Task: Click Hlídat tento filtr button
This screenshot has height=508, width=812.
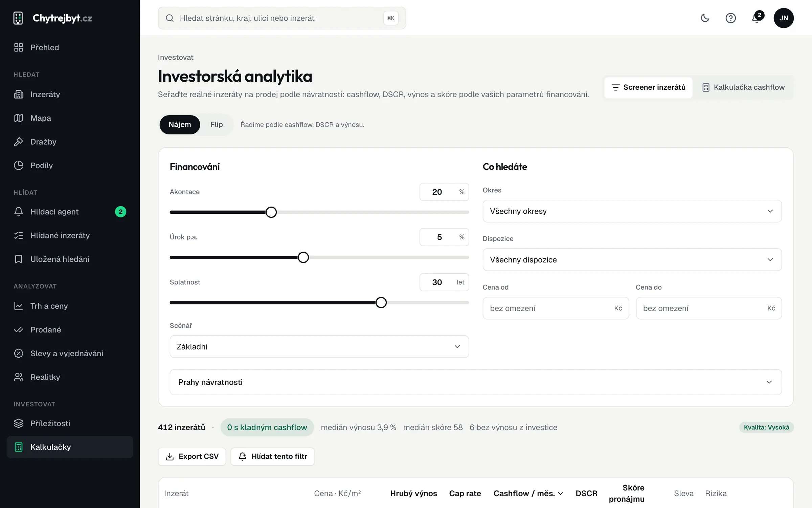Action: [273, 457]
